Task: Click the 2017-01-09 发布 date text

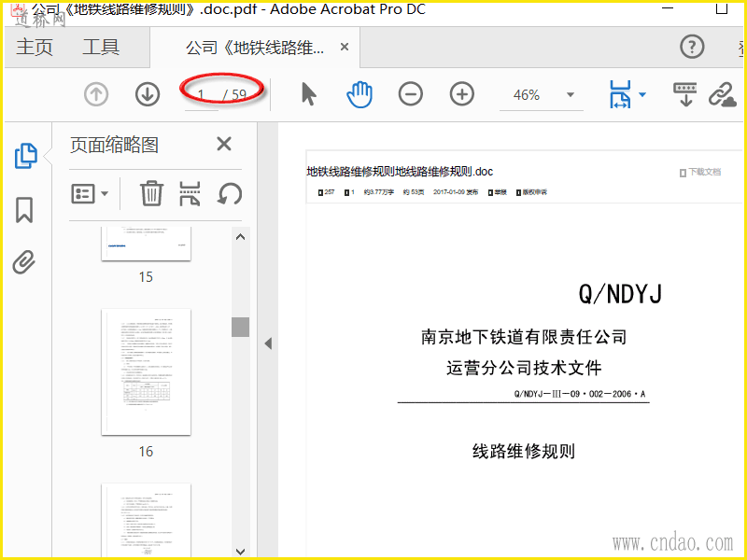Action: click(456, 192)
